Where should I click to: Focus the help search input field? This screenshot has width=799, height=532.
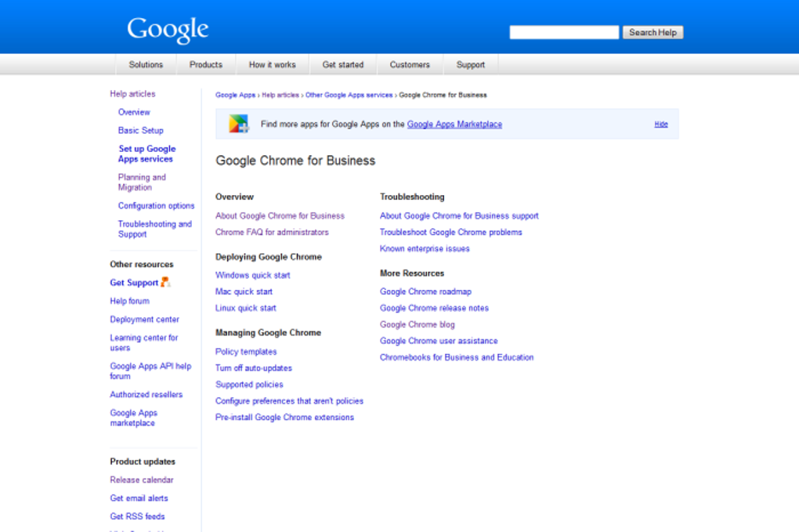coord(564,33)
